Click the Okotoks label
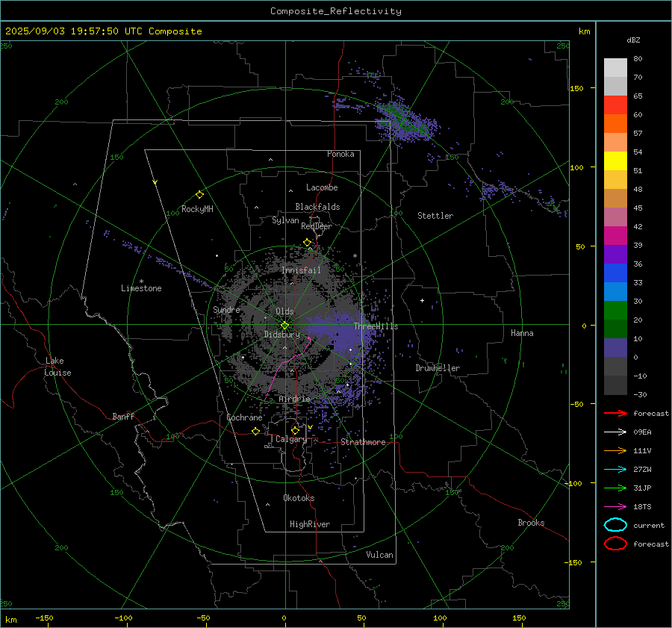The image size is (672, 628). coord(299,498)
